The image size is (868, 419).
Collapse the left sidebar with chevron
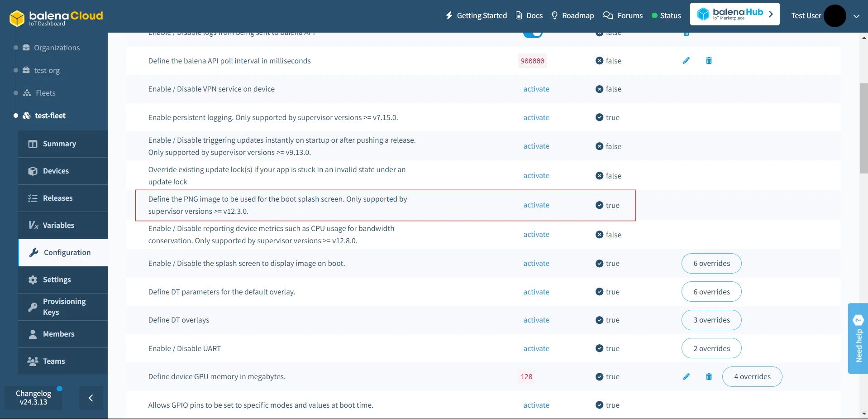click(91, 398)
